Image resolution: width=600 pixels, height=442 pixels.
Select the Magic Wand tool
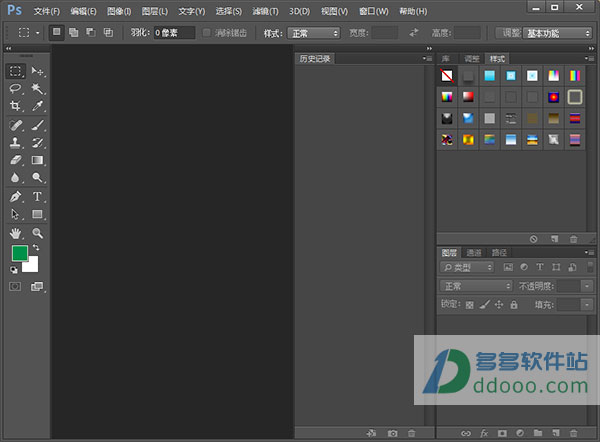tap(38, 89)
